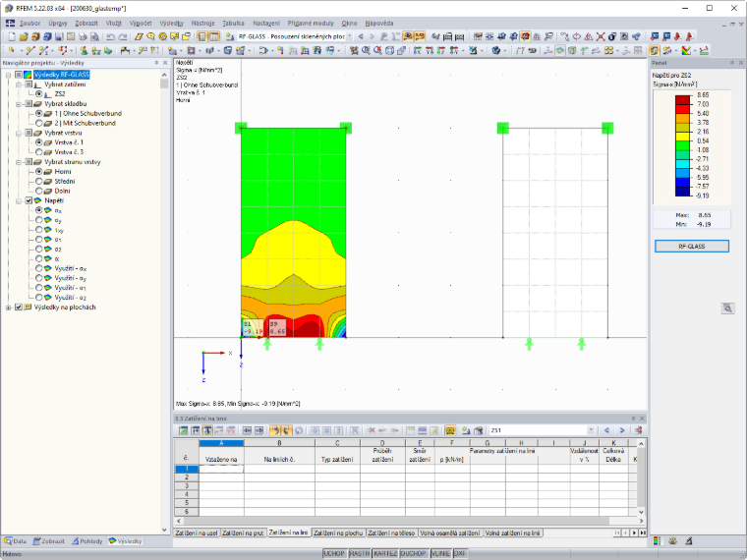Image resolution: width=747 pixels, height=560 pixels.
Task: Open the Výpočet menu
Action: pos(141,23)
